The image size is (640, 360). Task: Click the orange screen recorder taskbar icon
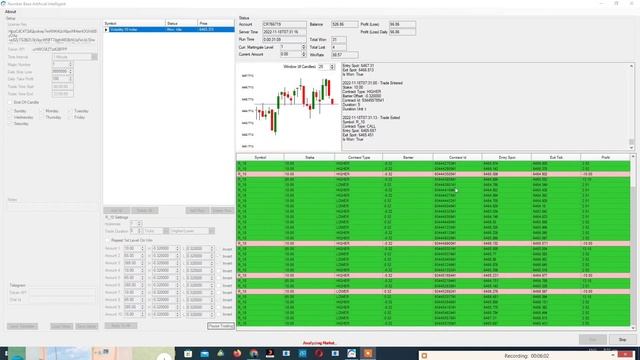(x=368, y=353)
